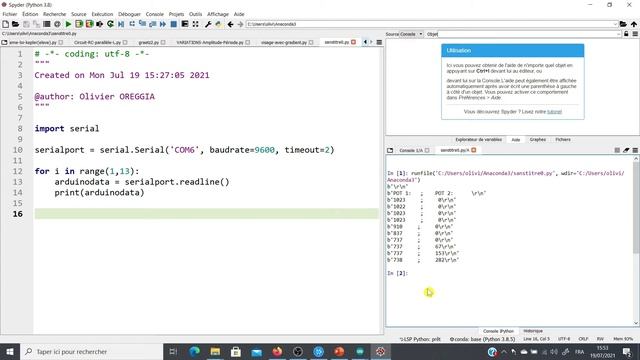Click the LSP Python status entry
The width and height of the screenshot is (640, 360).
420,339
